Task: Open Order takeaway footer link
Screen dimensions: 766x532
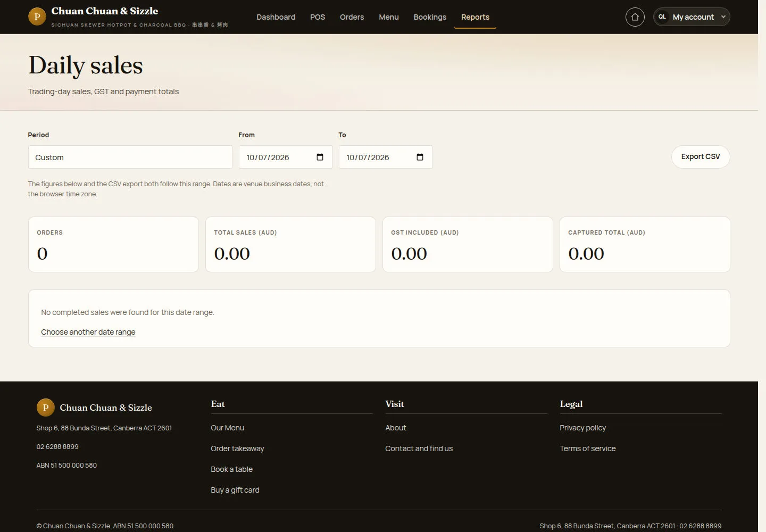Action: pos(237,448)
